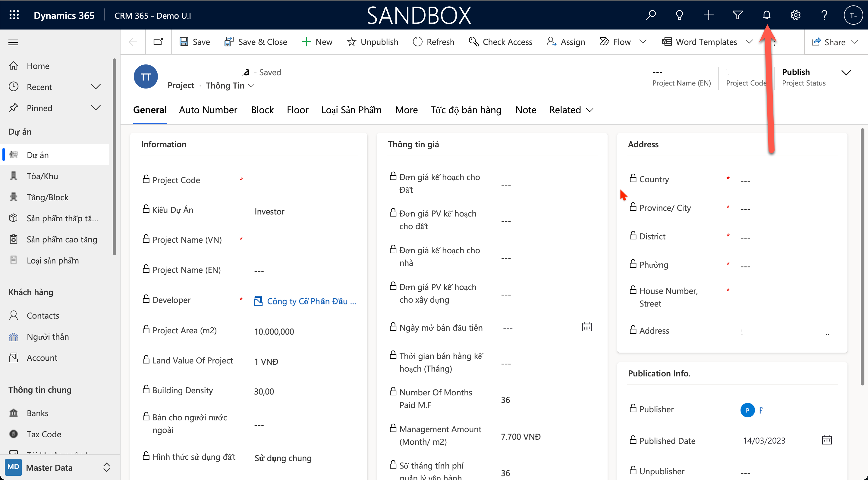Open the Loại Sản Phẩm tab
Image resolution: width=868 pixels, height=480 pixels.
pos(351,110)
